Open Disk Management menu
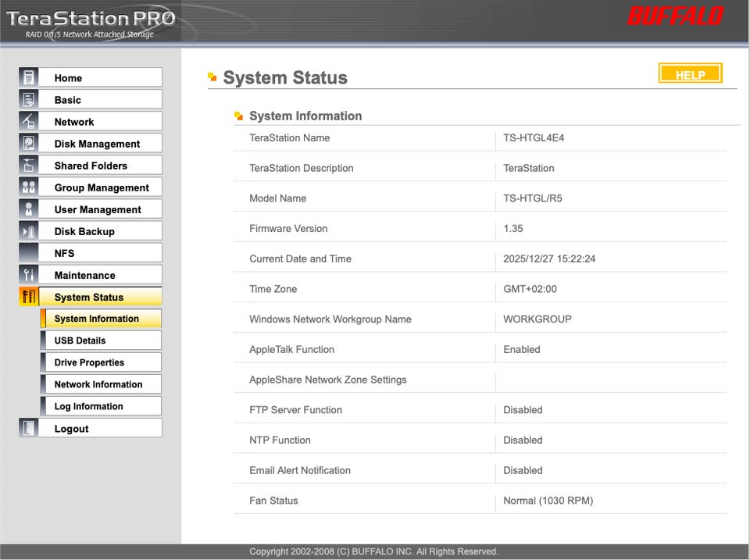 point(100,144)
